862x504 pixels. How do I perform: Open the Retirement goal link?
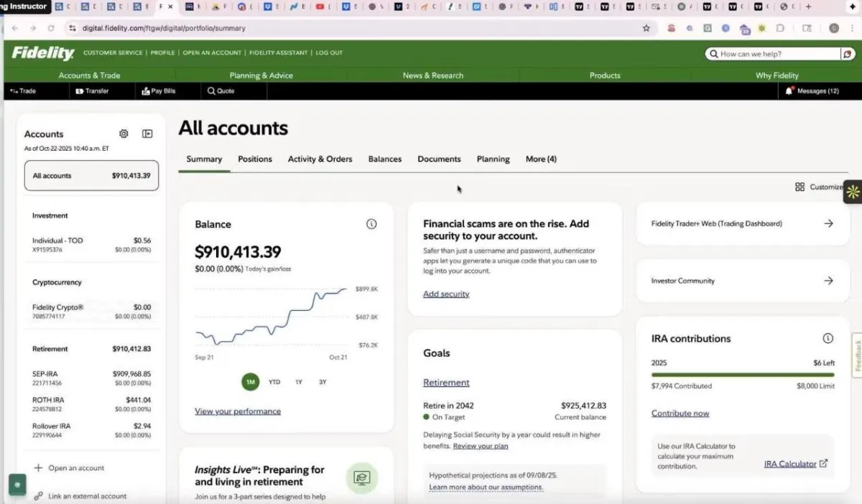[x=446, y=383]
